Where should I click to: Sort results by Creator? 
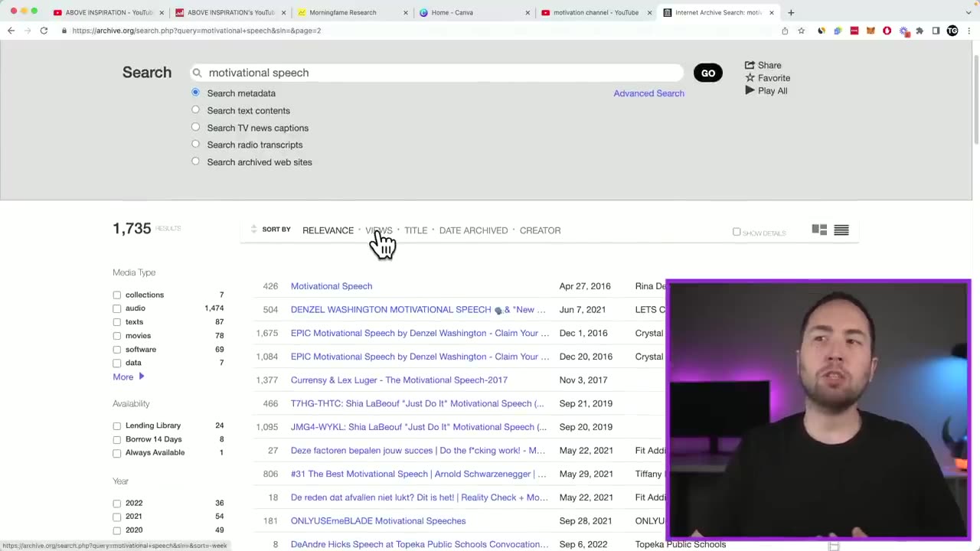[540, 230]
